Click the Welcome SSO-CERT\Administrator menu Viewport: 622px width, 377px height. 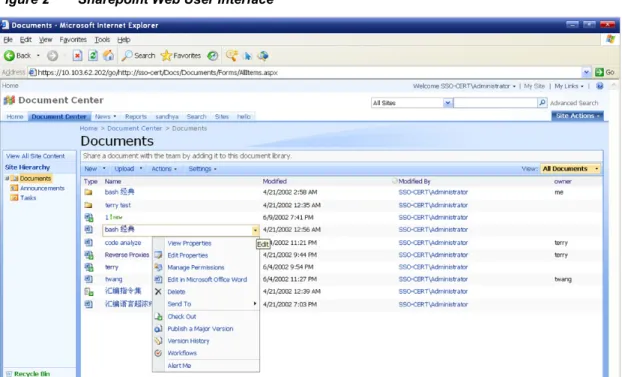464,86
